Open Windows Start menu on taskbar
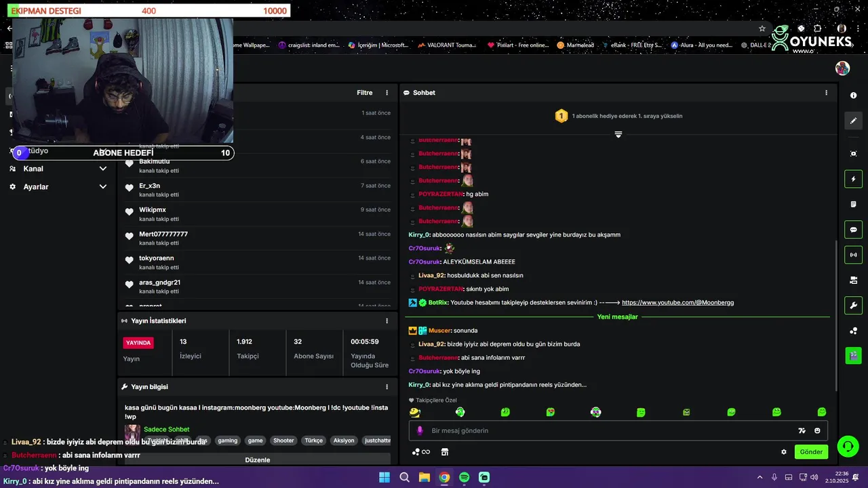The image size is (868, 488). coord(384,477)
